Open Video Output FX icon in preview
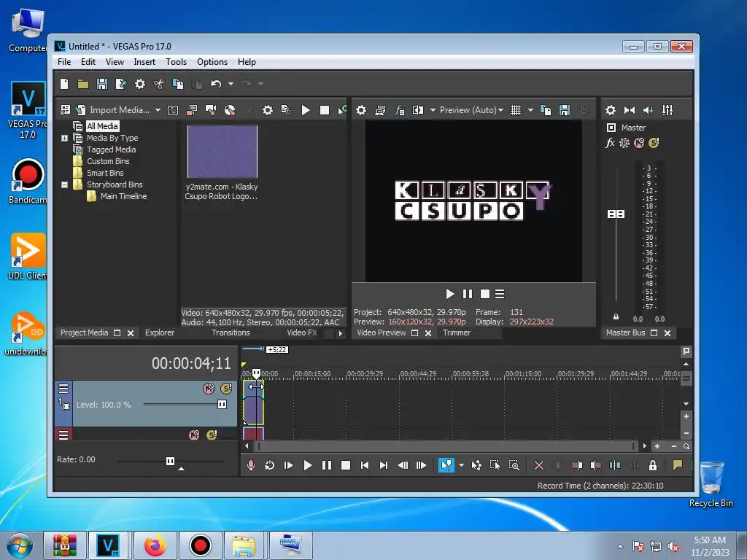 pos(399,110)
